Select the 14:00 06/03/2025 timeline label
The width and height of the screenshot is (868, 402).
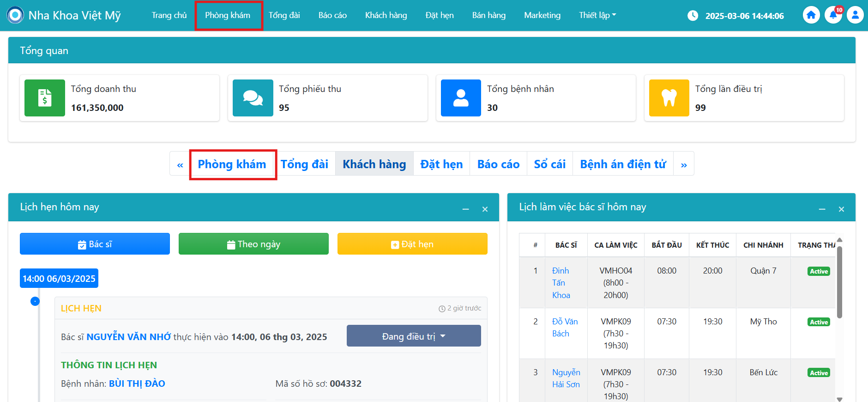(x=59, y=279)
